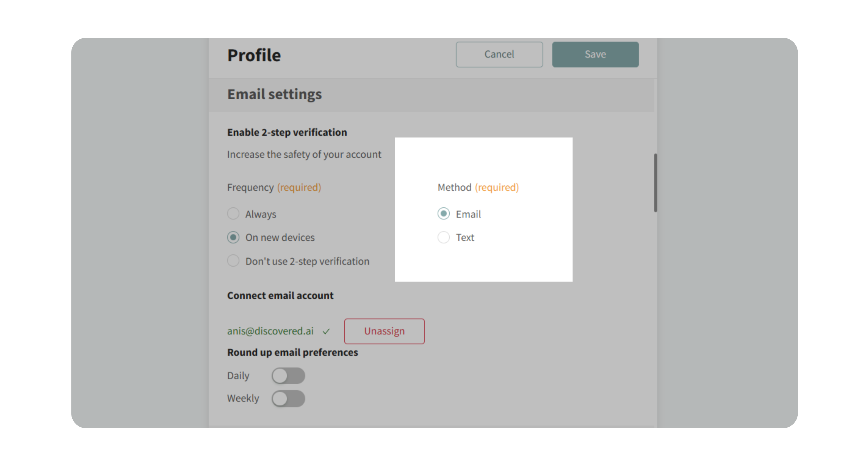Click the Cancel button
The image size is (868, 466).
tap(499, 54)
